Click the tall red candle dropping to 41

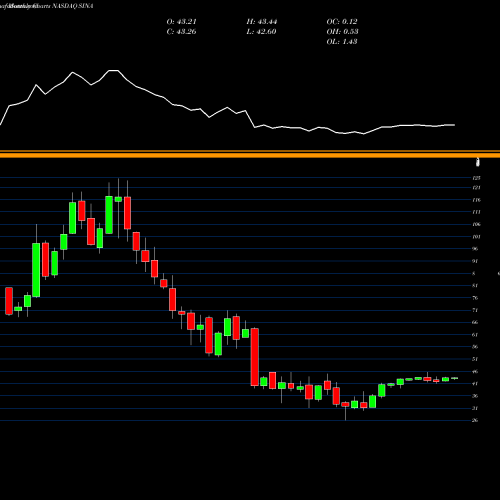pos(255,357)
